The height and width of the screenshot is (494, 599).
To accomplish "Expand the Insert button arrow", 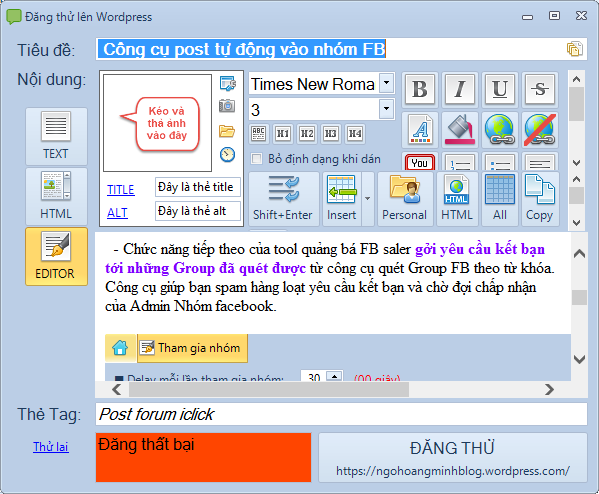I will pos(367,199).
